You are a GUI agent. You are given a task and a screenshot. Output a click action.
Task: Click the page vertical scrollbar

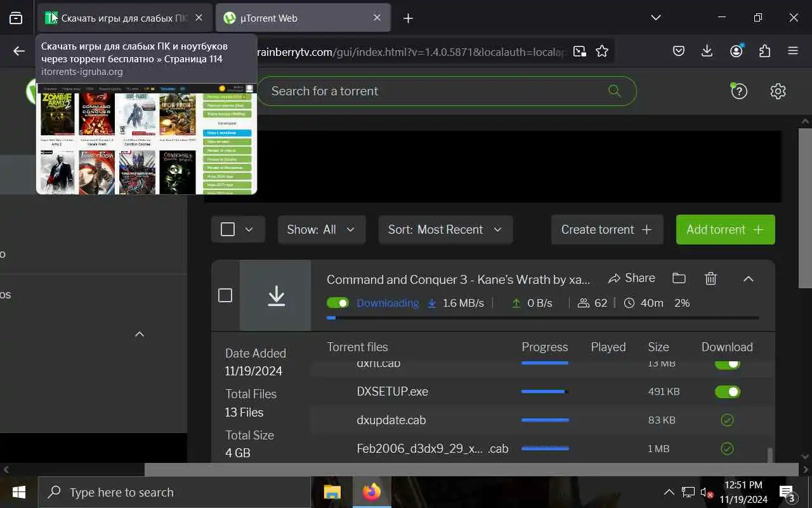click(806, 210)
